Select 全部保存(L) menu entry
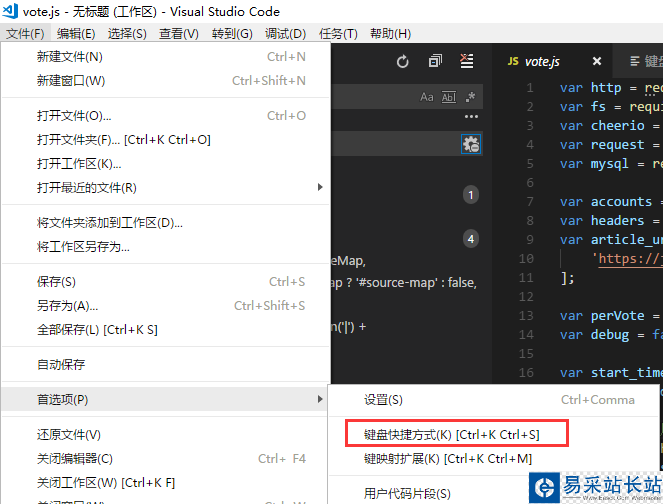The height and width of the screenshot is (504, 663). [x=165, y=329]
